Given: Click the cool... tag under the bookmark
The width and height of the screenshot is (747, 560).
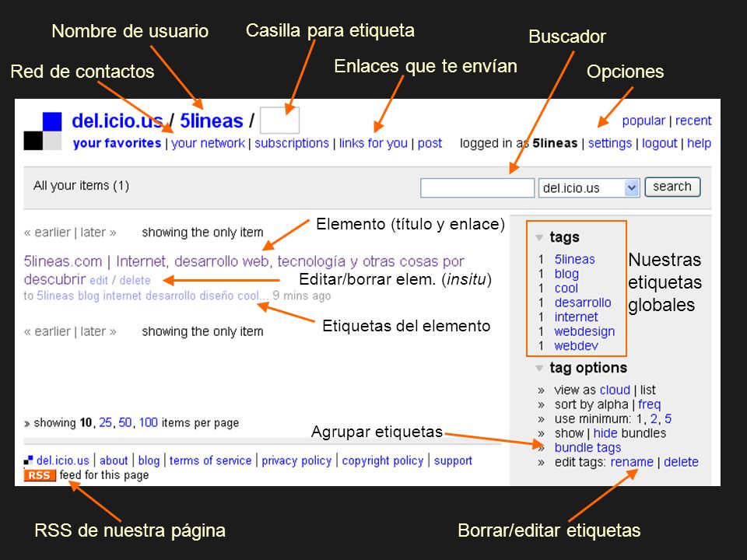Looking at the screenshot, I should 254,296.
